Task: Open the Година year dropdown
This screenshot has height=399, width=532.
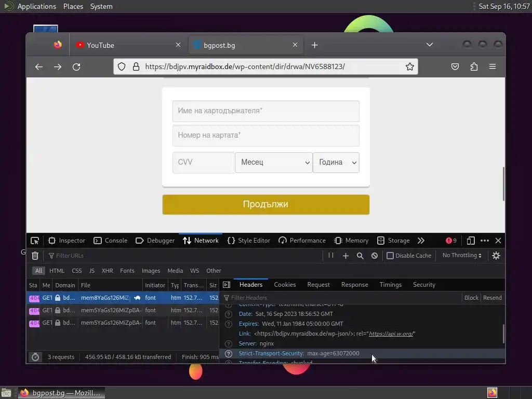Action: (x=336, y=162)
